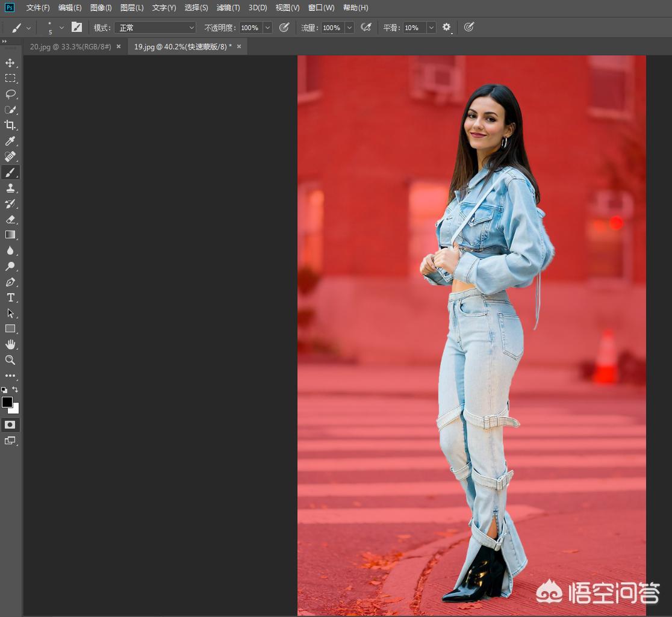The image size is (672, 617).
Task: Switch to the 20.jpg document tab
Action: tap(70, 46)
